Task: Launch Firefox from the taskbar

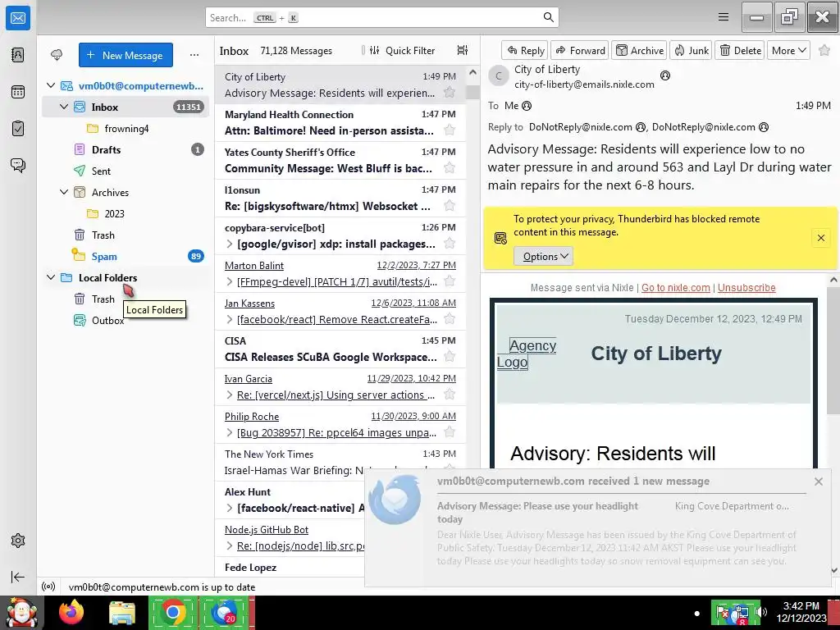Action: click(71, 612)
